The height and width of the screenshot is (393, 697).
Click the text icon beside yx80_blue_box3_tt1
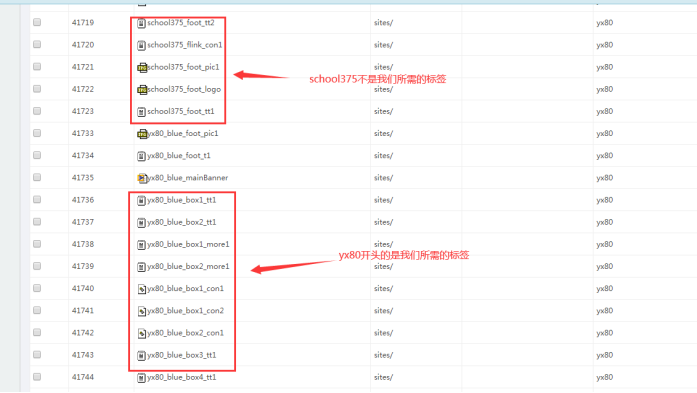click(141, 356)
